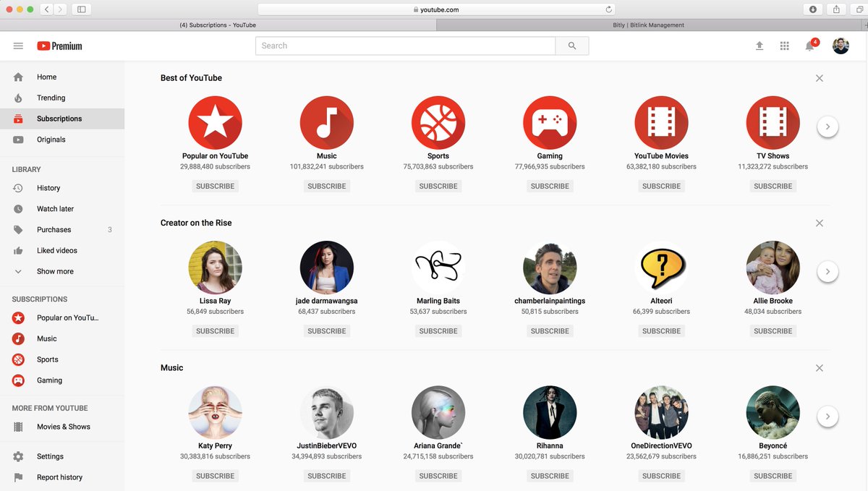Open Katy Perry channel thumbnail
Screen dimensions: 868x491
point(215,413)
